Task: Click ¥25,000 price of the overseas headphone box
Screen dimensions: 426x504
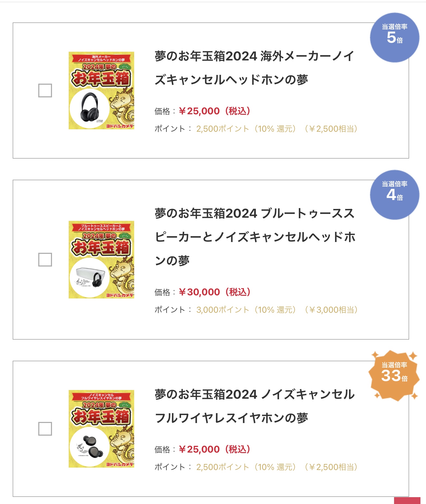Action: 214,111
